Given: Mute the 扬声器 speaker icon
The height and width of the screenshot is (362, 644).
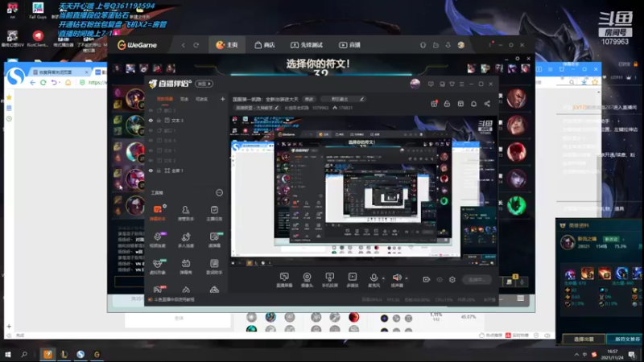Looking at the screenshot, I should (396, 278).
